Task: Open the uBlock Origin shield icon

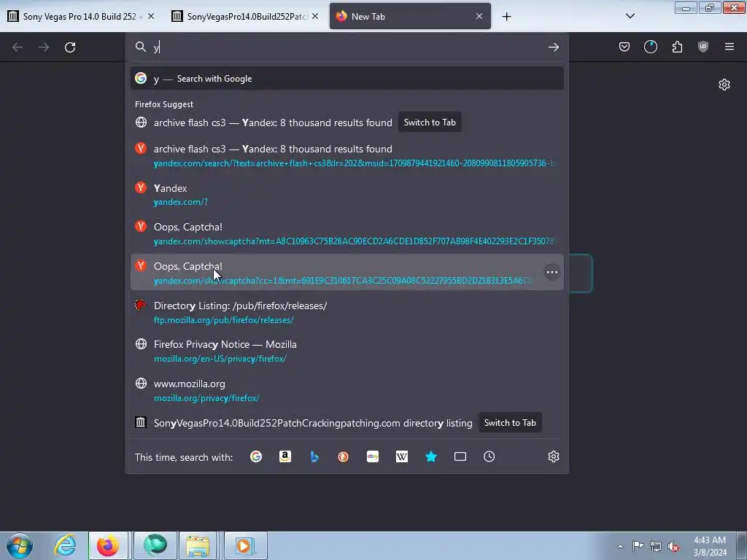Action: (703, 47)
